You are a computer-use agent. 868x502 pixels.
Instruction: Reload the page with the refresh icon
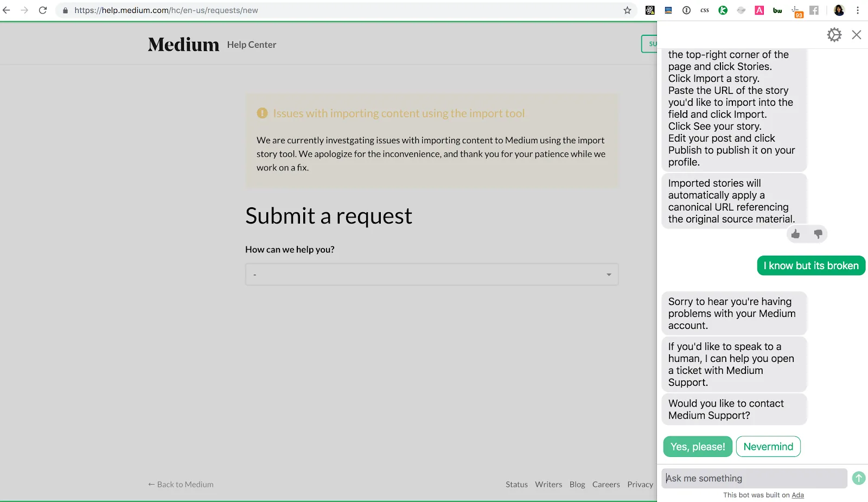click(43, 10)
